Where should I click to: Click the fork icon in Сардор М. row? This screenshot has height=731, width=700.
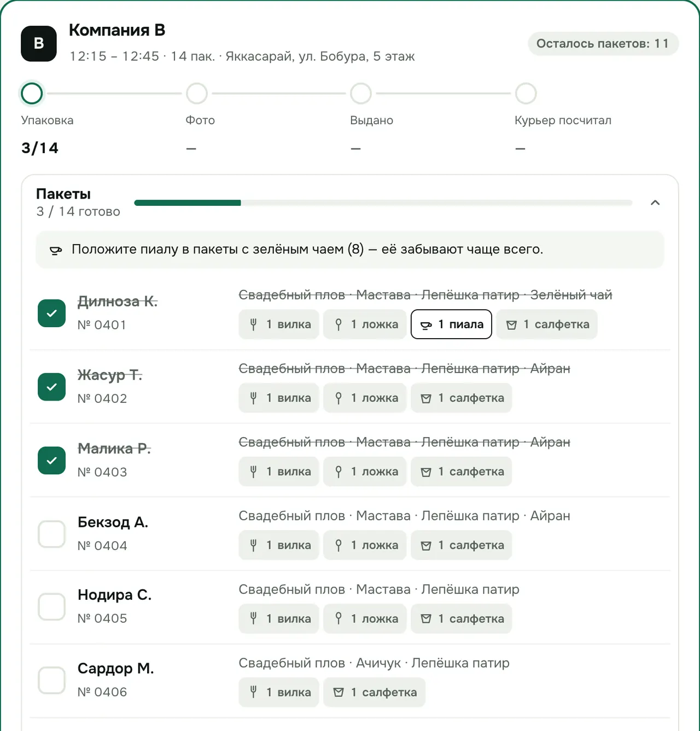point(253,693)
